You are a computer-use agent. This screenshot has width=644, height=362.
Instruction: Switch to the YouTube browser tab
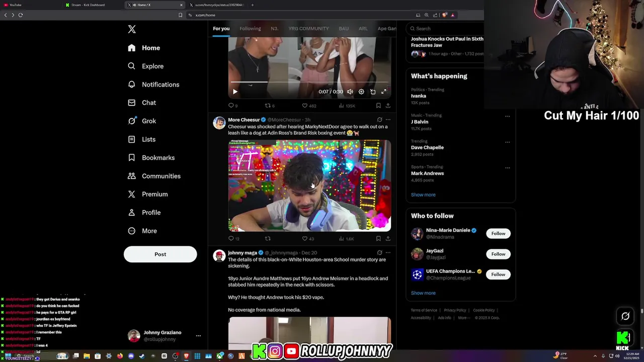pos(31,5)
